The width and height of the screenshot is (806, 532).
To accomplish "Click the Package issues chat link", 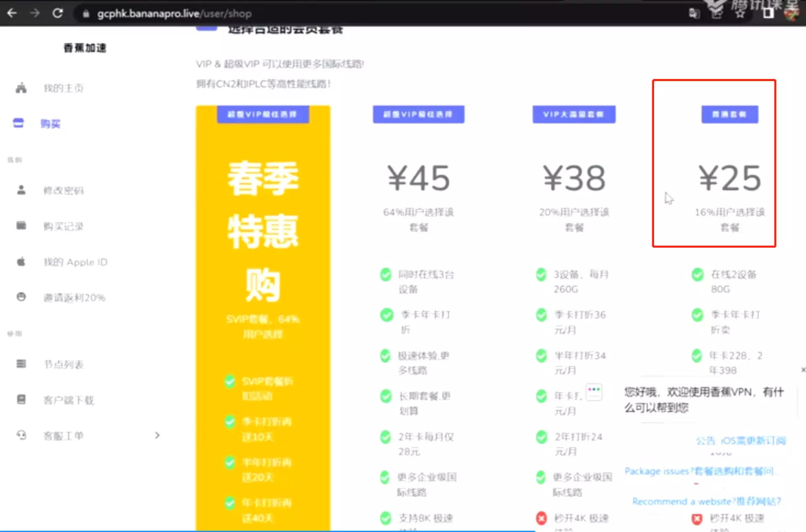I will coord(699,471).
